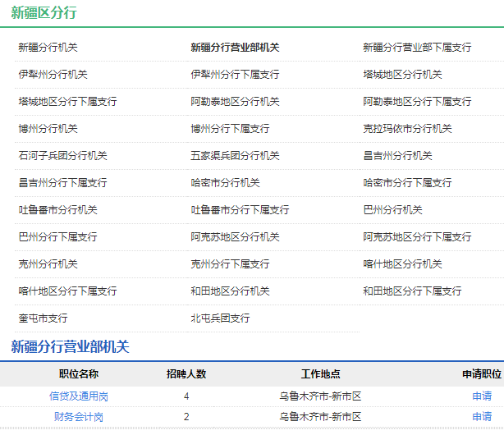Screen dimensions: 504x435
Task: Open 昌吉州分行下属支行 link
Action: pos(62,183)
